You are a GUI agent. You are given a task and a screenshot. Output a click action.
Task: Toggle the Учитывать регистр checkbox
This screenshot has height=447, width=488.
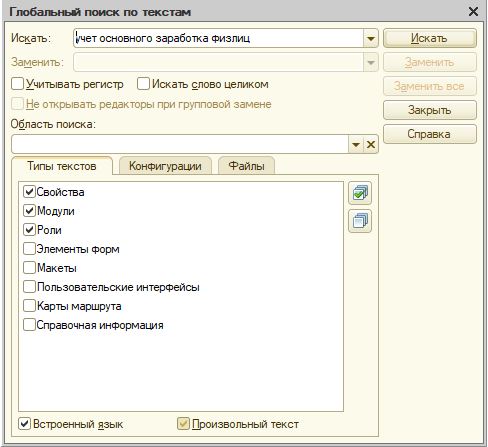[17, 84]
